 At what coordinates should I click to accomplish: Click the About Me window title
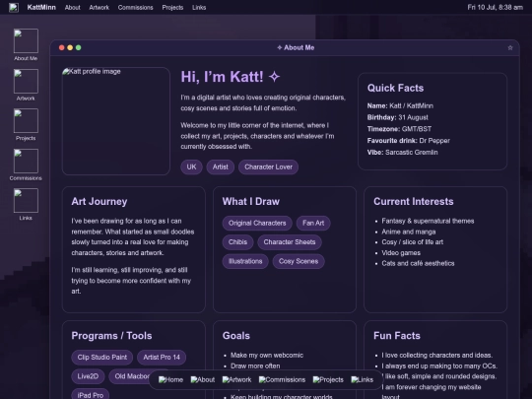click(x=296, y=48)
